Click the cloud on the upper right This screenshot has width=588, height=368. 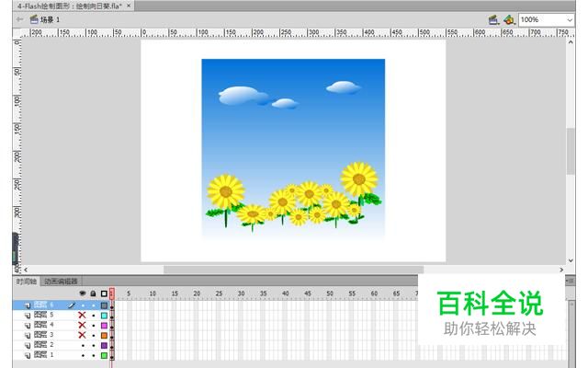tap(343, 87)
